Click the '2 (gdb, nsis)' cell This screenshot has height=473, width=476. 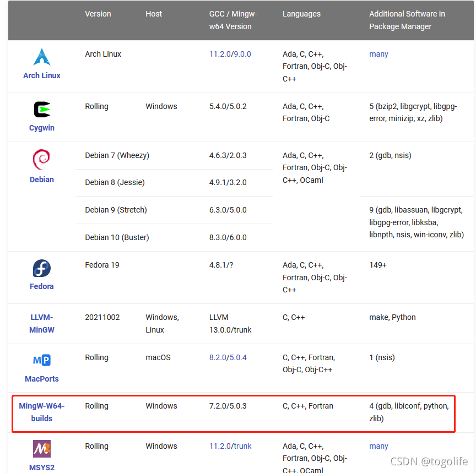point(390,155)
